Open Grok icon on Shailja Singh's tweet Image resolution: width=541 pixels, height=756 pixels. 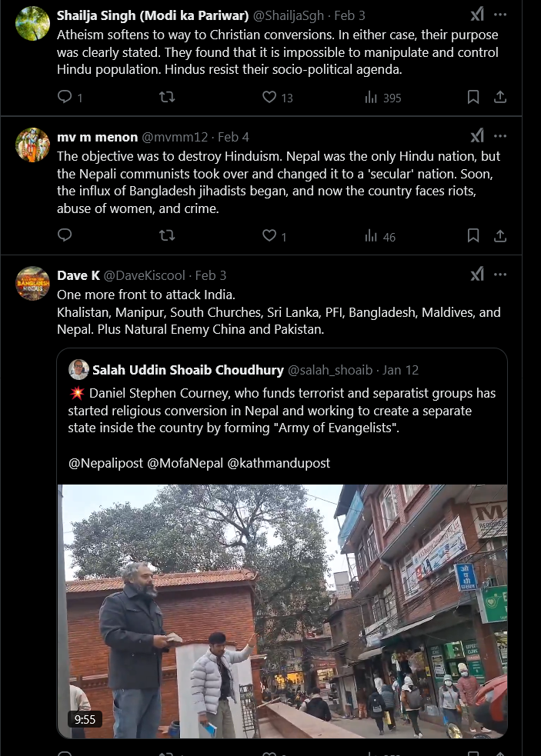coord(477,15)
